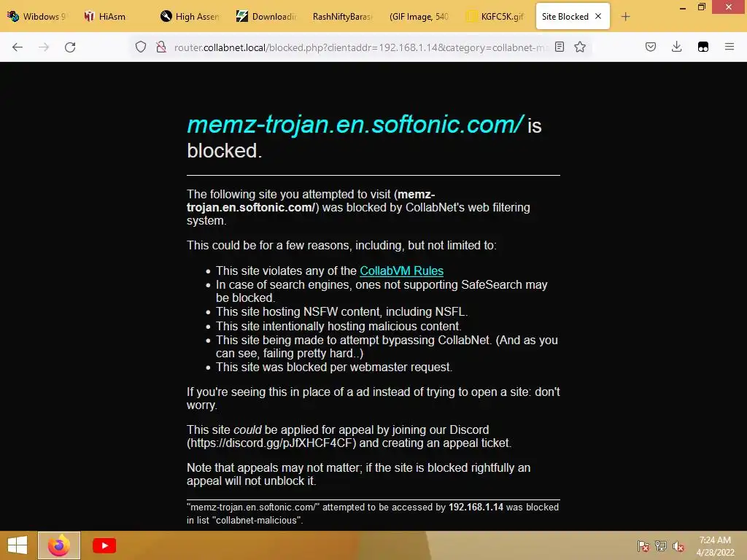Click the memz-trojan.en.softonic.com heading text
Viewport: 747px width, 560px height.
(x=355, y=125)
